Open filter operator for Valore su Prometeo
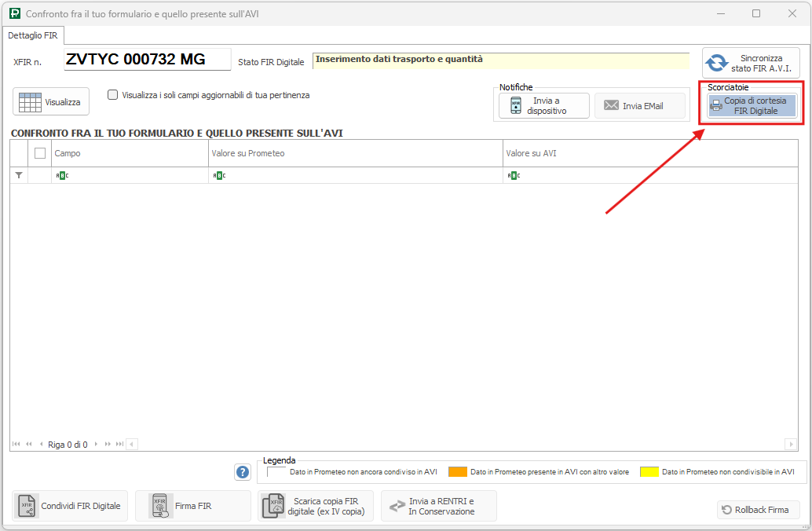Screen dimensions: 812x531 tap(219, 175)
